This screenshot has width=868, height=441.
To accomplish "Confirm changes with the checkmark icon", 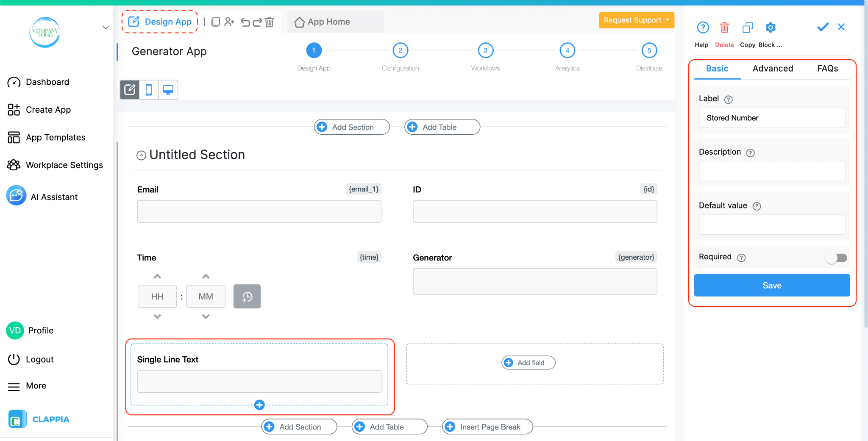I will [x=823, y=27].
